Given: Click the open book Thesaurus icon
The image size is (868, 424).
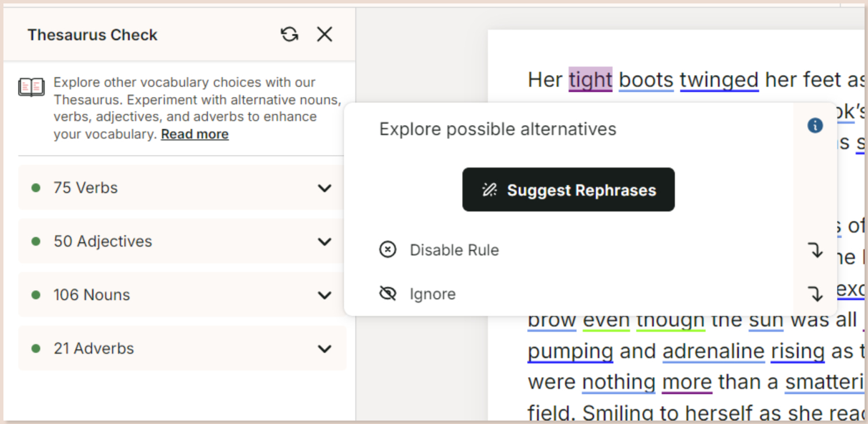Looking at the screenshot, I should pos(32,87).
